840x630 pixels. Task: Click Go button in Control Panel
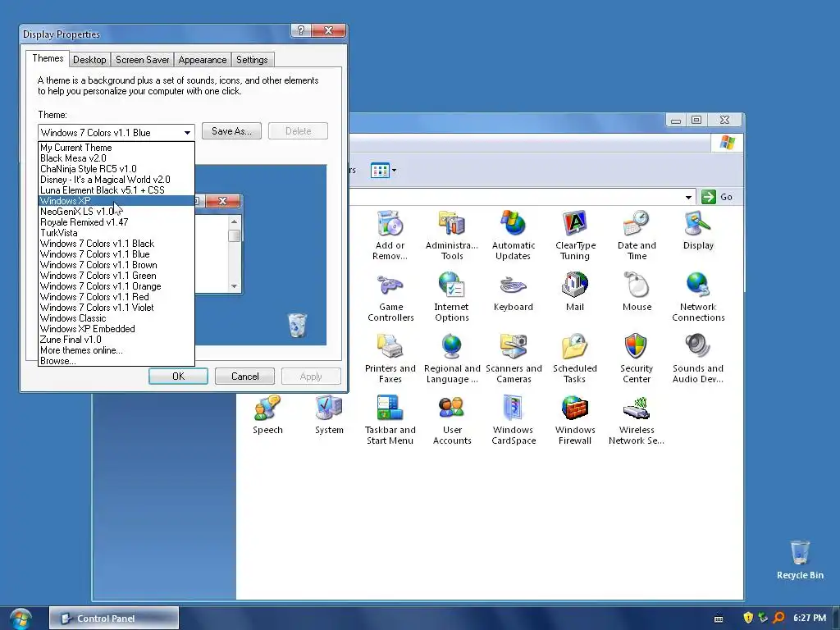point(717,197)
